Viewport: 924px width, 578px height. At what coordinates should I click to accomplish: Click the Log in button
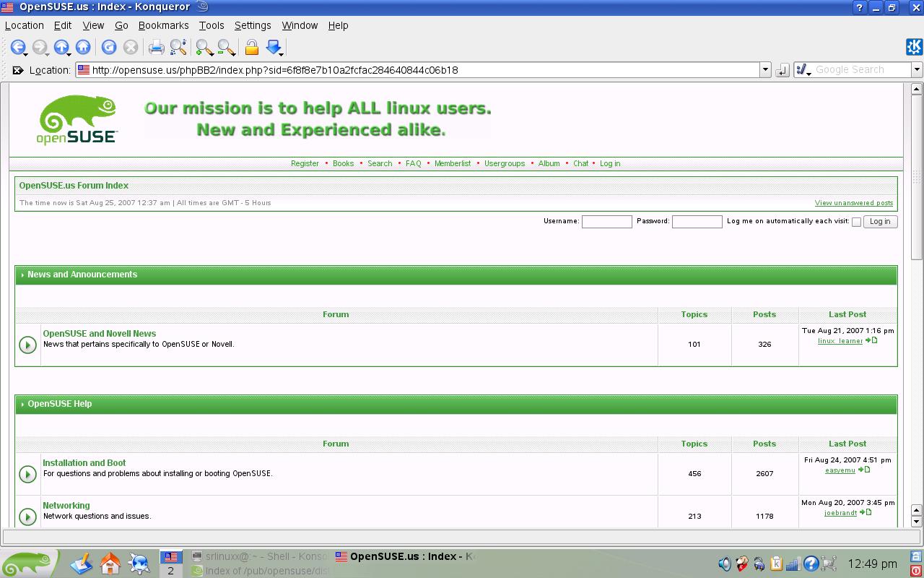(880, 221)
